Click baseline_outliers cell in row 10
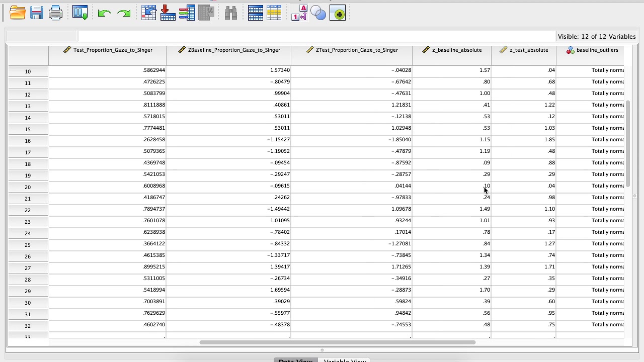The image size is (644, 362). 590,70
